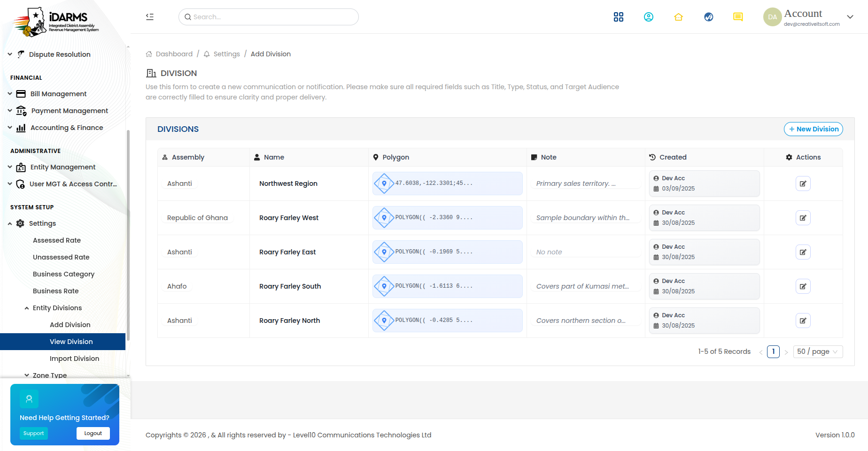Edit the Northwest Region division
Image resolution: width=868 pixels, height=451 pixels.
tap(803, 183)
